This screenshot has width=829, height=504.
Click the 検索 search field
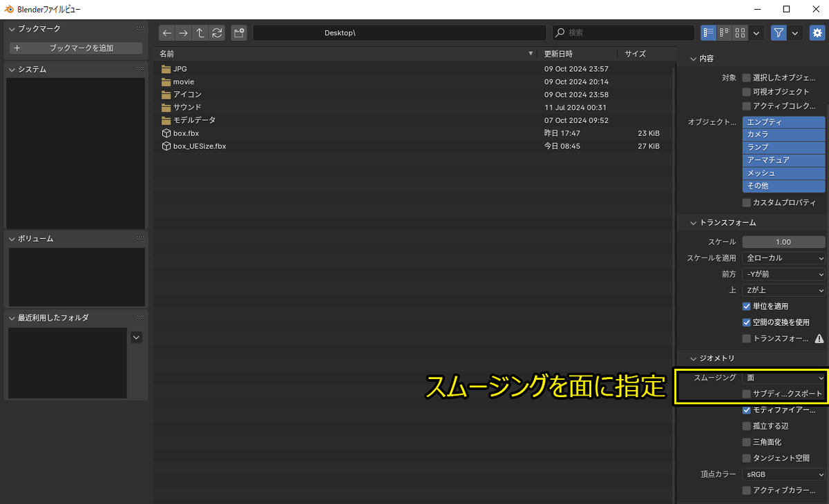pos(623,33)
